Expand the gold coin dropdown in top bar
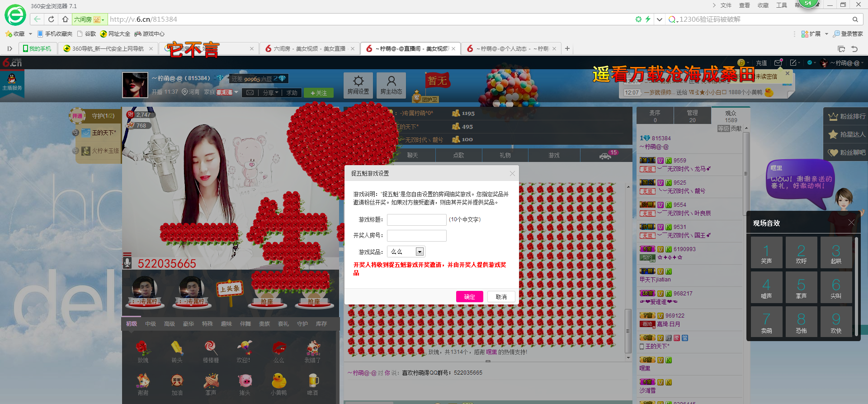Viewport: 868px width, 404px height. point(748,63)
